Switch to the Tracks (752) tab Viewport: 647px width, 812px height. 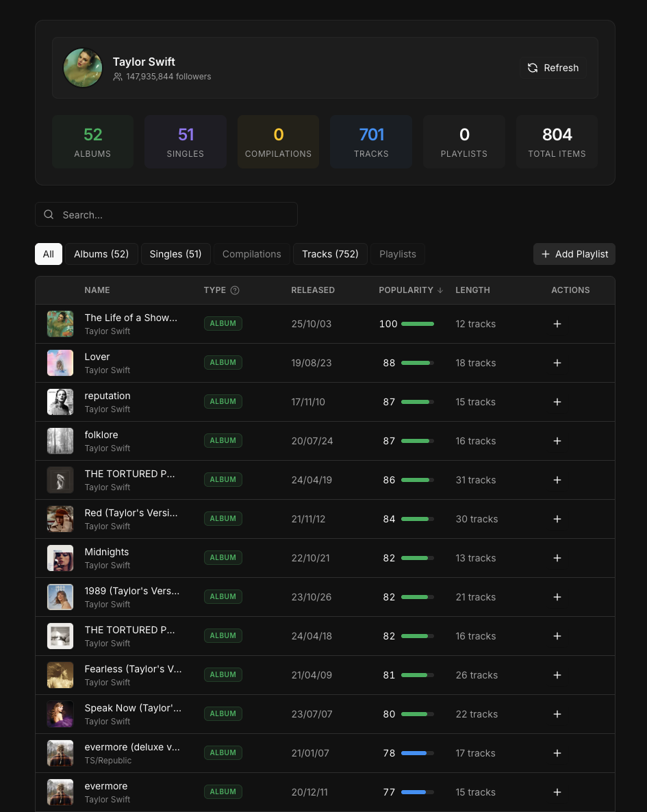click(x=330, y=254)
